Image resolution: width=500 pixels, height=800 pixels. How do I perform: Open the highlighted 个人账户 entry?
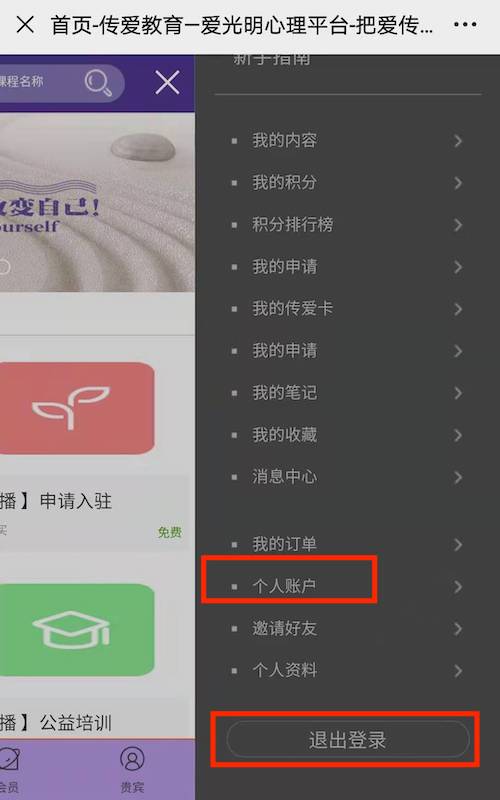pyautogui.click(x=284, y=586)
